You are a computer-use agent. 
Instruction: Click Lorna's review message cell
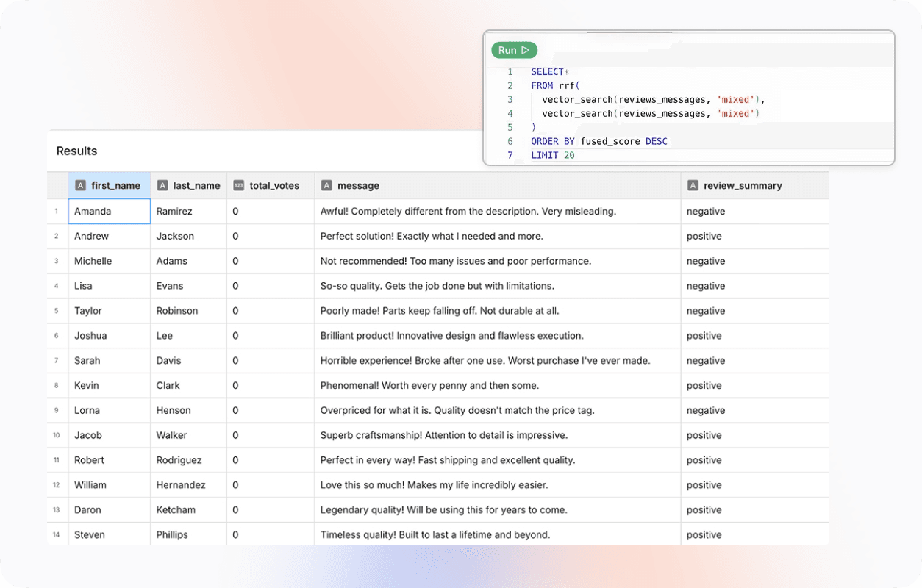pos(457,411)
